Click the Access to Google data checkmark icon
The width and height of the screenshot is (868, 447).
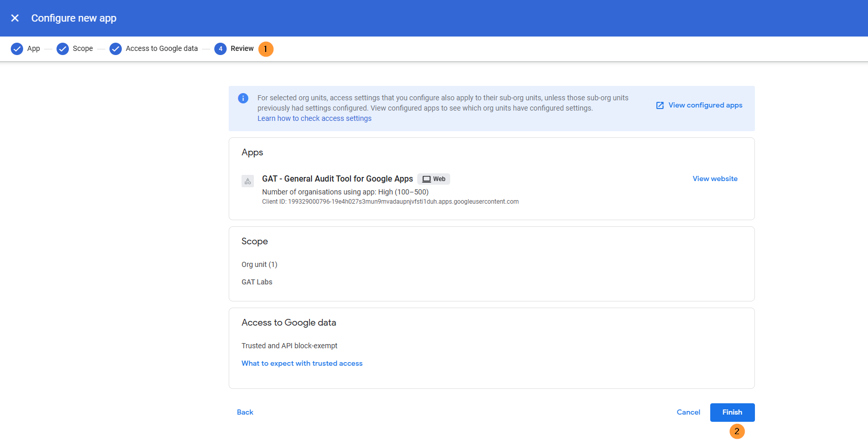point(116,49)
